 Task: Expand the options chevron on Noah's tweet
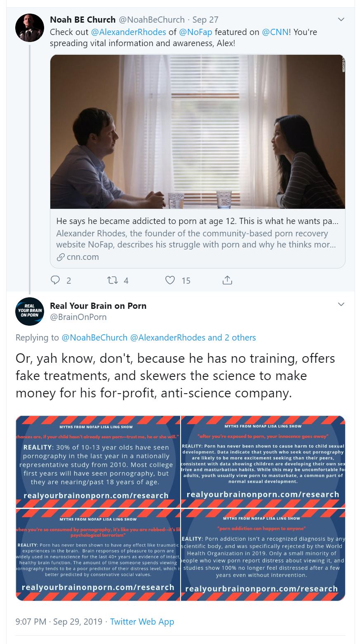pyautogui.click(x=341, y=19)
